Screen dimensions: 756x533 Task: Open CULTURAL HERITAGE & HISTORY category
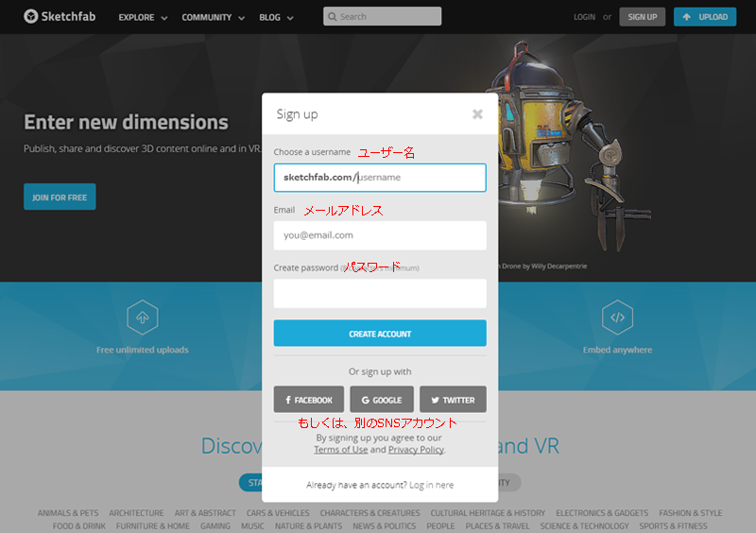coord(488,513)
